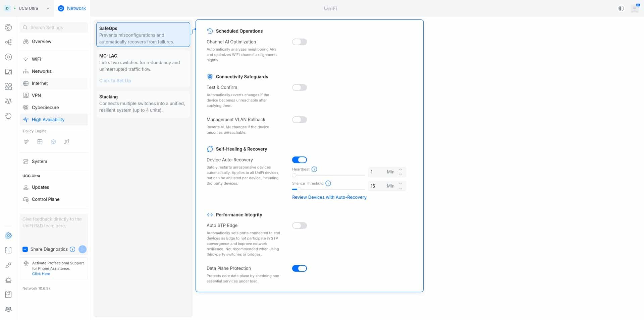644x320 pixels.
Task: Disable Data Plane Protection toggle
Action: click(300, 268)
